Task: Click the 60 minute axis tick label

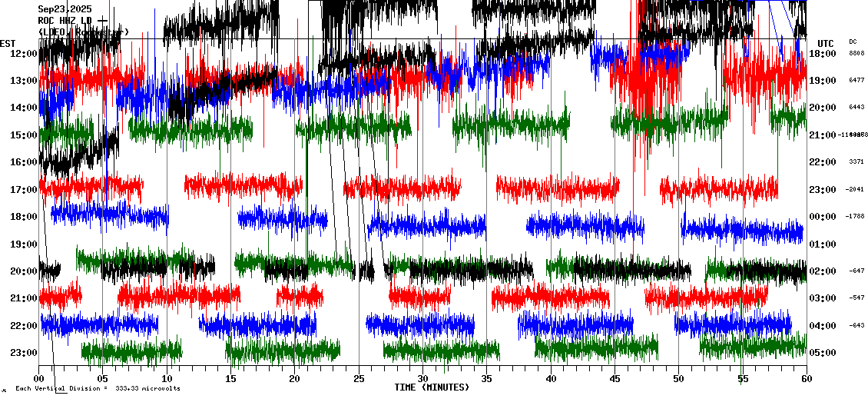Action: [x=806, y=379]
